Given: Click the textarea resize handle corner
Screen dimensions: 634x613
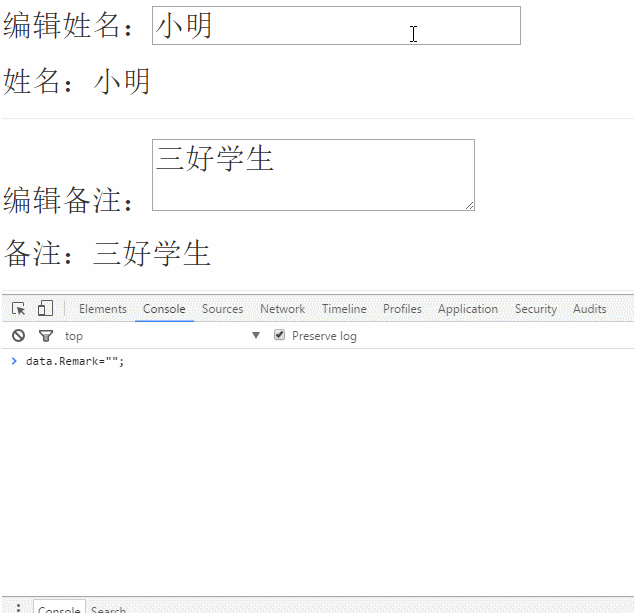Looking at the screenshot, I should click(469, 205).
